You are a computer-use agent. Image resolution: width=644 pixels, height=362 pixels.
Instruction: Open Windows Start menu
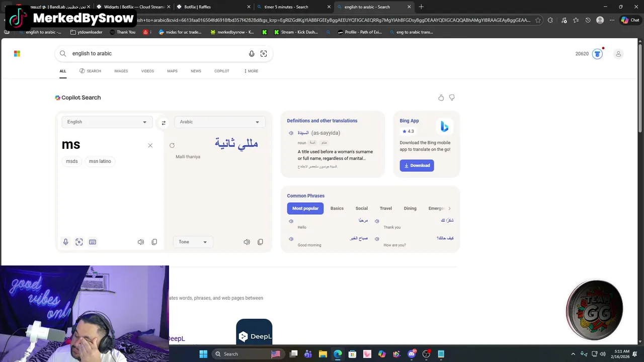(x=203, y=354)
